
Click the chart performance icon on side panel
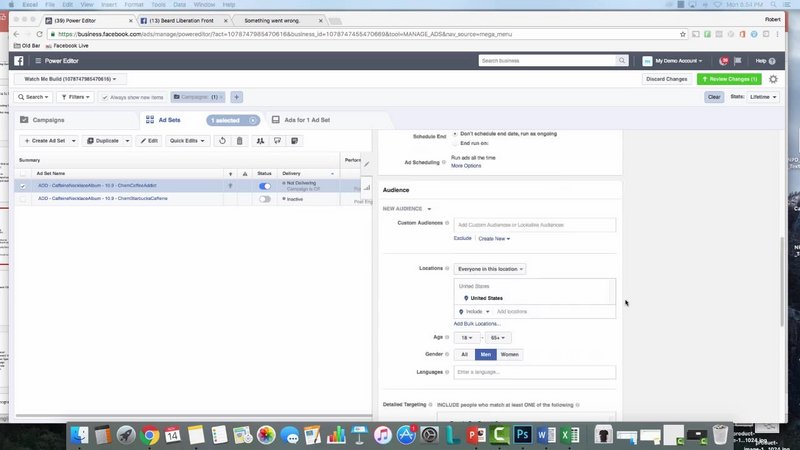click(x=367, y=187)
